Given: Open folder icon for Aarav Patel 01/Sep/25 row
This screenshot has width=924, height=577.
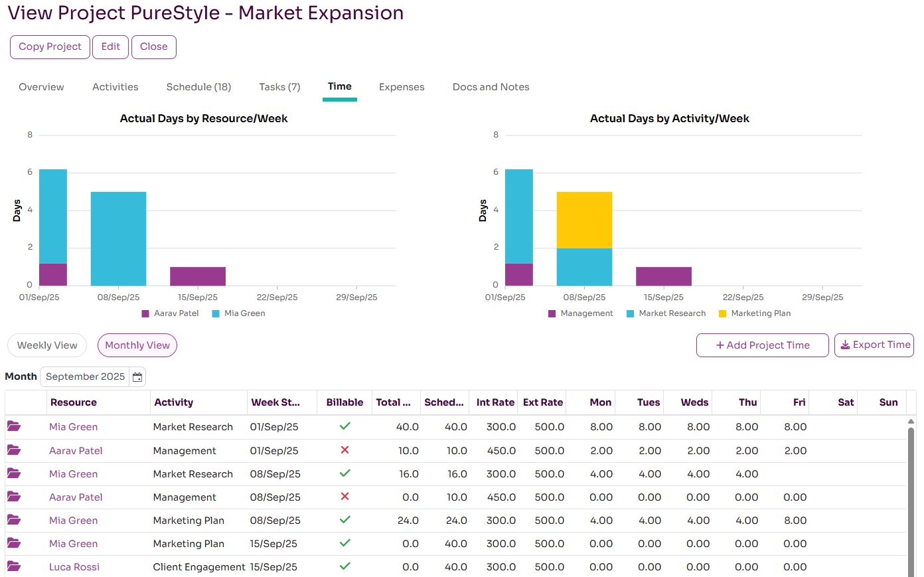Looking at the screenshot, I should tap(14, 450).
